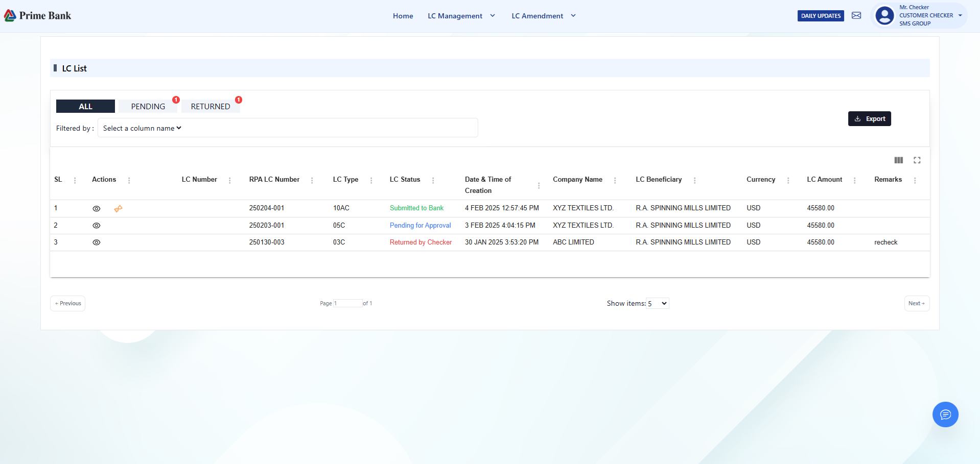Open the chat support bubble

pos(945,414)
